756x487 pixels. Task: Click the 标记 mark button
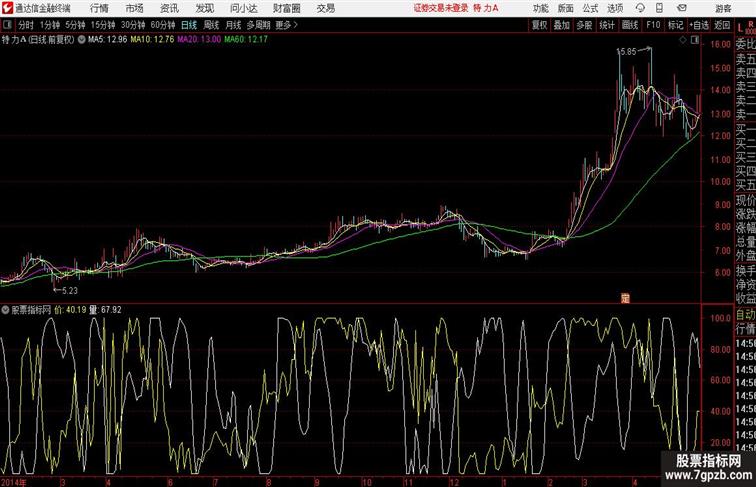point(675,25)
